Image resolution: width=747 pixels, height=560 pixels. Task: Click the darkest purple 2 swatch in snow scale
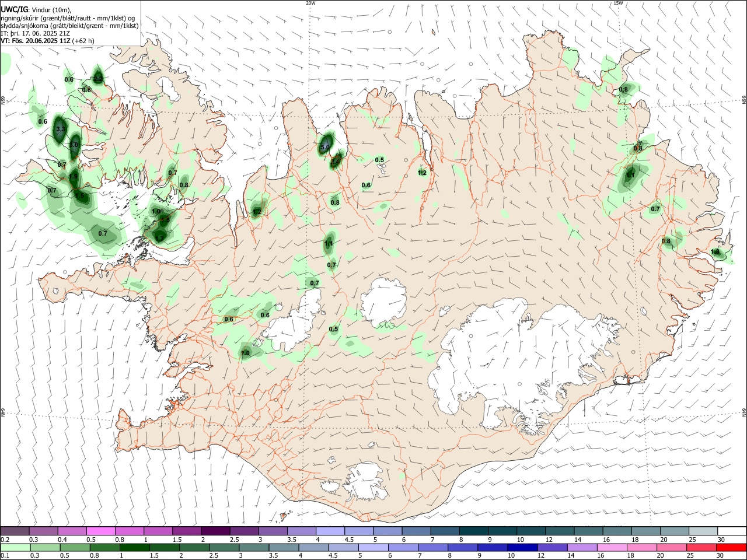pos(215,531)
